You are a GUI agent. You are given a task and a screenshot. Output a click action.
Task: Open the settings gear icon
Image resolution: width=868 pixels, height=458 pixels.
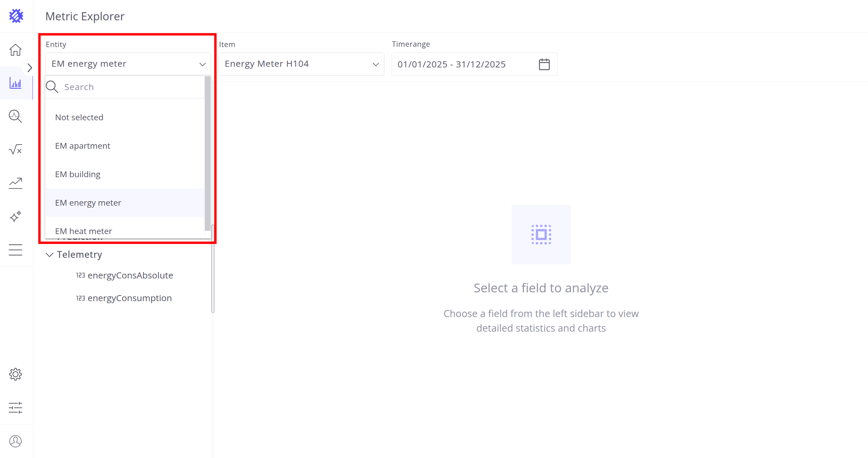(16, 374)
